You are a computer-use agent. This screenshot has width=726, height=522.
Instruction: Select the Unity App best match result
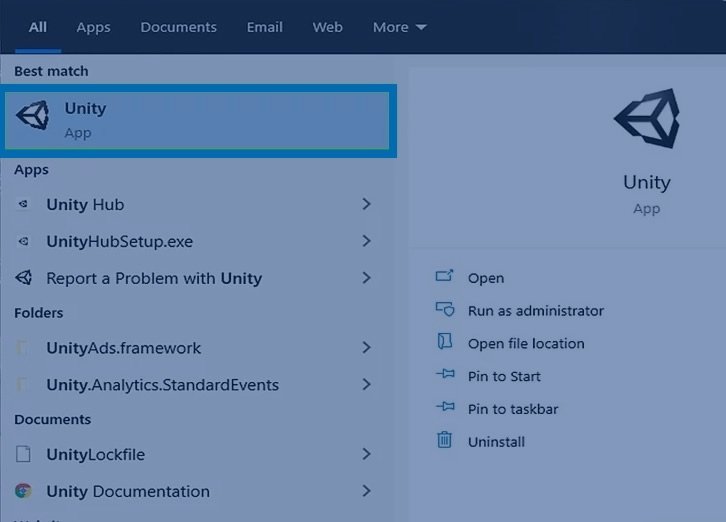coord(198,121)
